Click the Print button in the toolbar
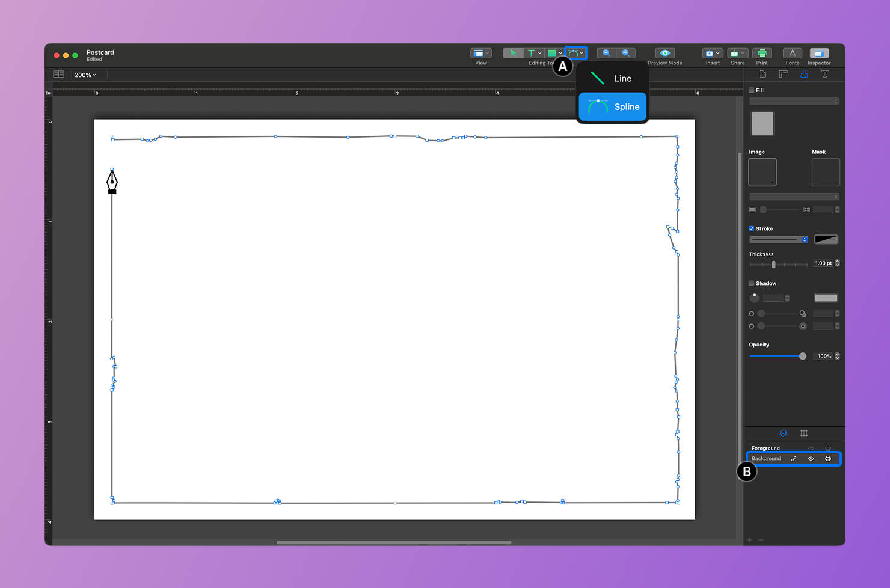This screenshot has height=588, width=890. click(762, 54)
